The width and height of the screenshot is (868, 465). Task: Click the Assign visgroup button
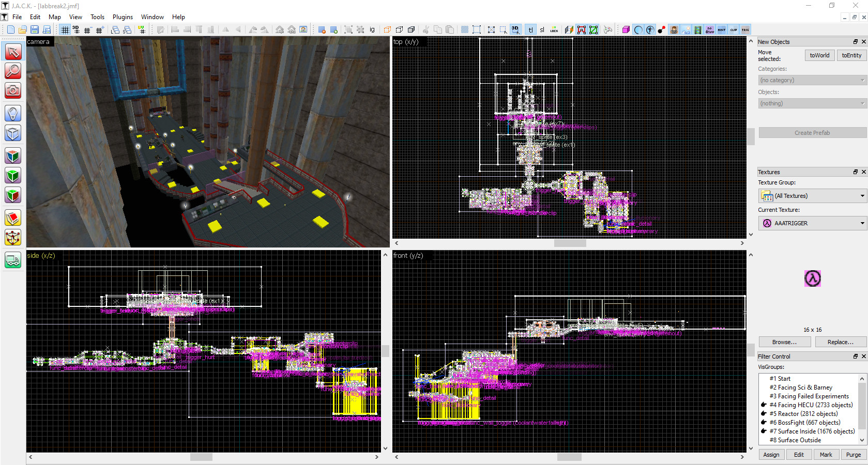771,455
